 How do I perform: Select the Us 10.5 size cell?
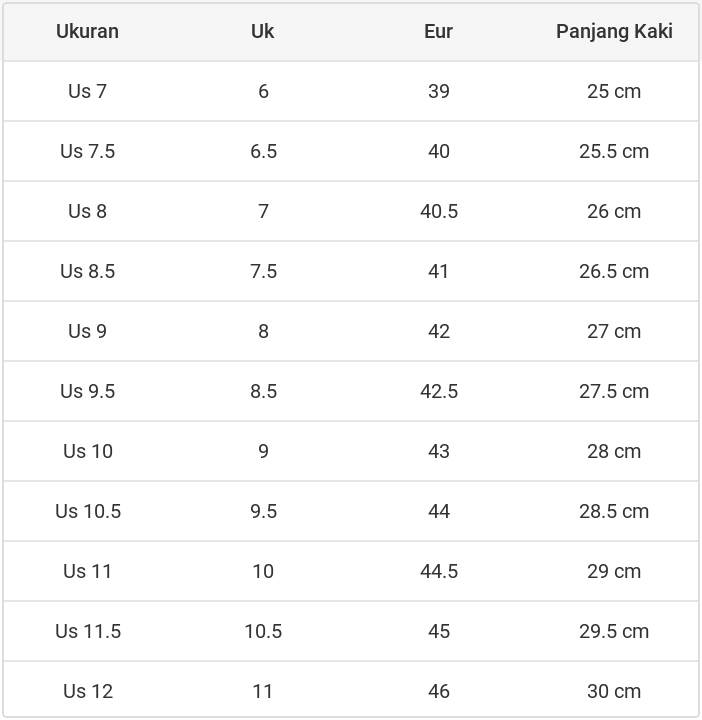tap(87, 511)
